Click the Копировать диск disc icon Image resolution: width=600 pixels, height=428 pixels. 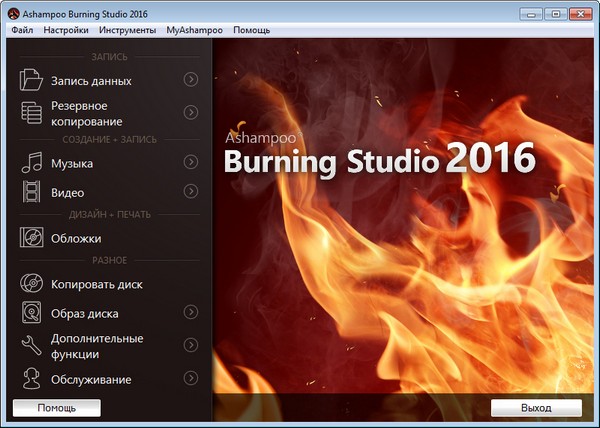[32, 284]
